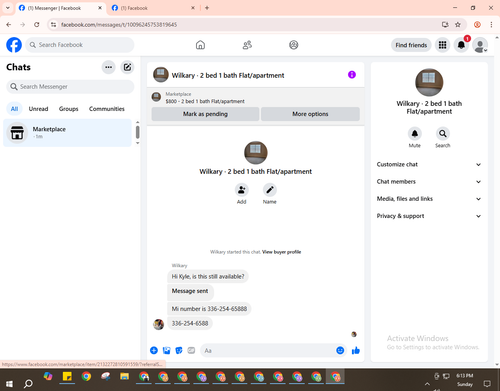Focus the message text box
This screenshot has width=500, height=391.
click(268, 351)
